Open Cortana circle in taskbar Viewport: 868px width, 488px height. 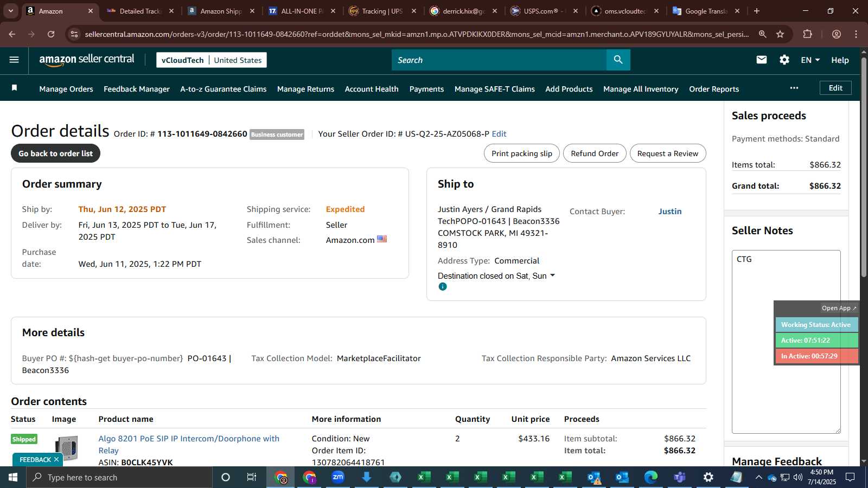click(226, 477)
